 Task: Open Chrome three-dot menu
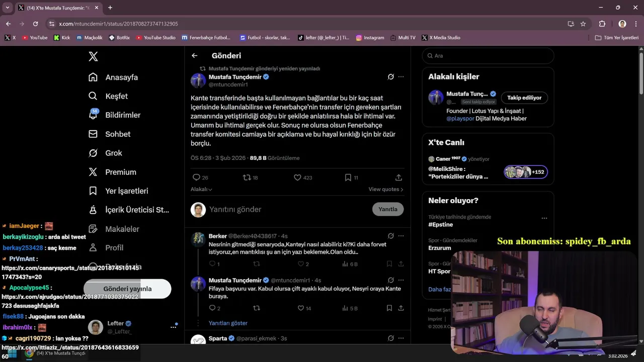coord(636,24)
